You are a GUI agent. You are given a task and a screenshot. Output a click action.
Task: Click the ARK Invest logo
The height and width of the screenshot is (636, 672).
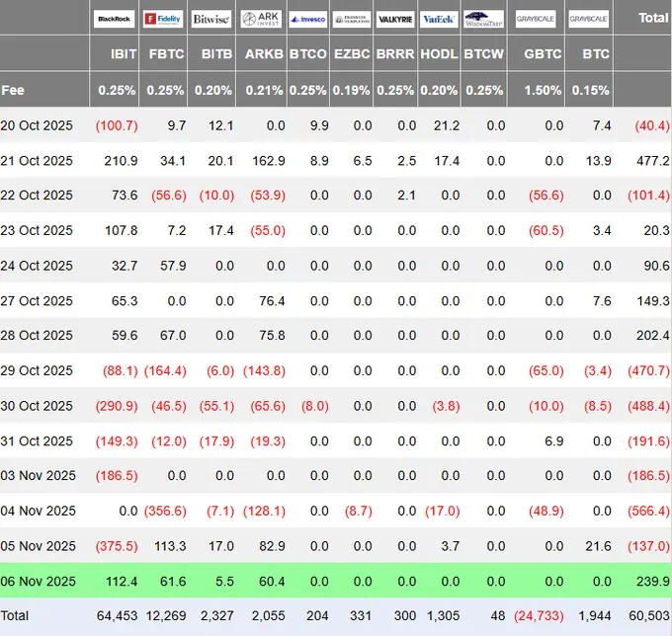[x=261, y=19]
